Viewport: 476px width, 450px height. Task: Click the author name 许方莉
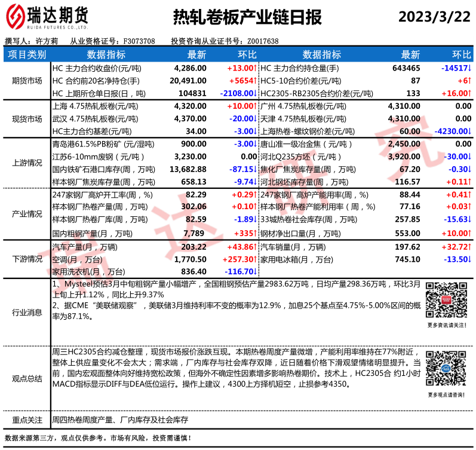(47, 41)
